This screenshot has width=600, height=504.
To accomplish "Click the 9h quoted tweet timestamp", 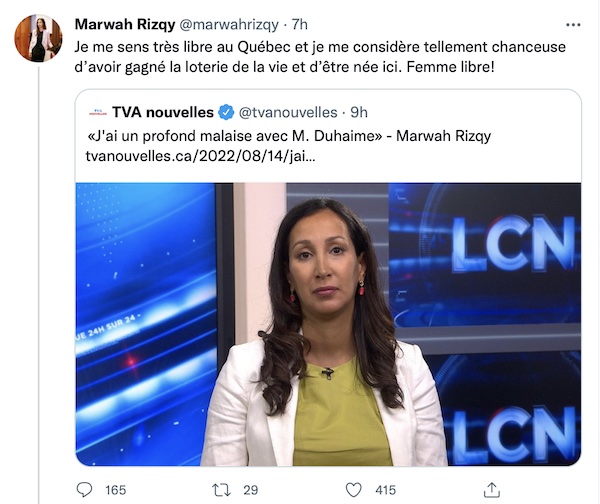I will [x=359, y=113].
